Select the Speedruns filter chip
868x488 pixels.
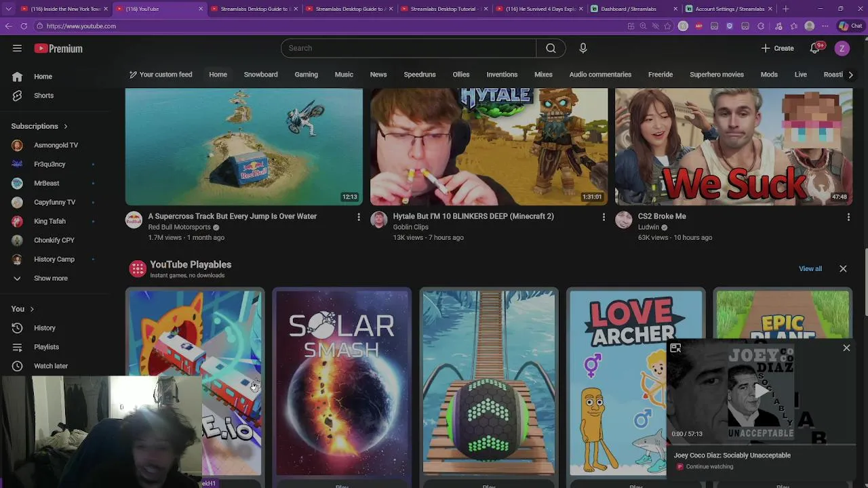coord(420,75)
